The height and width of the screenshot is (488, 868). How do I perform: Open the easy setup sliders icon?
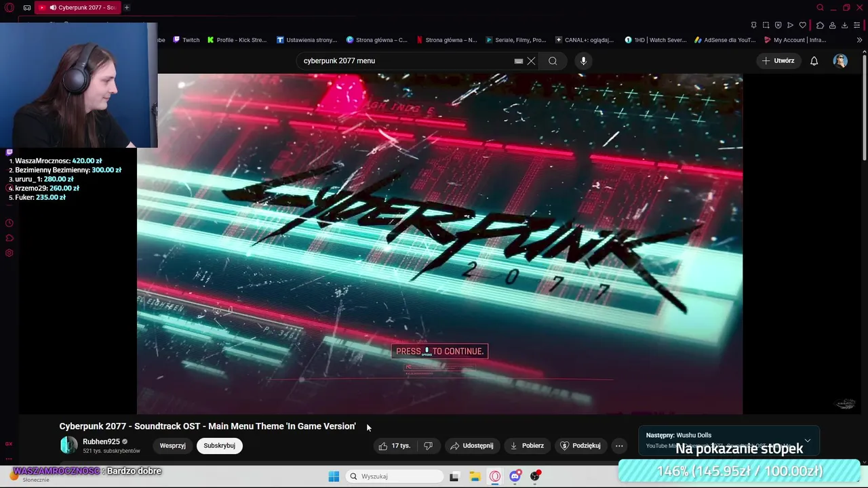click(857, 25)
